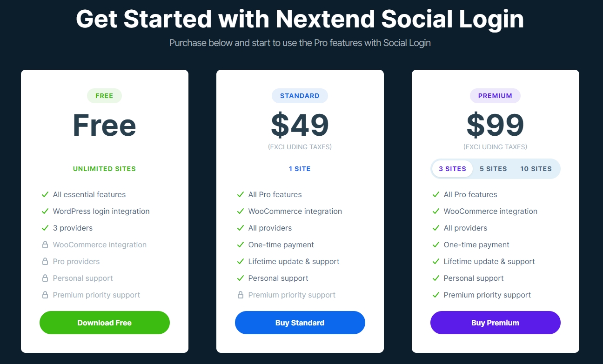Choose the 10 SITES license option
The height and width of the screenshot is (364, 603).
point(536,169)
